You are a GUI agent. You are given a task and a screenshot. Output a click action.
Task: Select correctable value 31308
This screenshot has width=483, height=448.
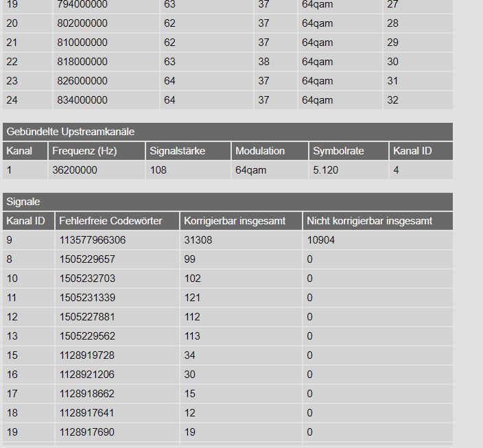tap(198, 240)
